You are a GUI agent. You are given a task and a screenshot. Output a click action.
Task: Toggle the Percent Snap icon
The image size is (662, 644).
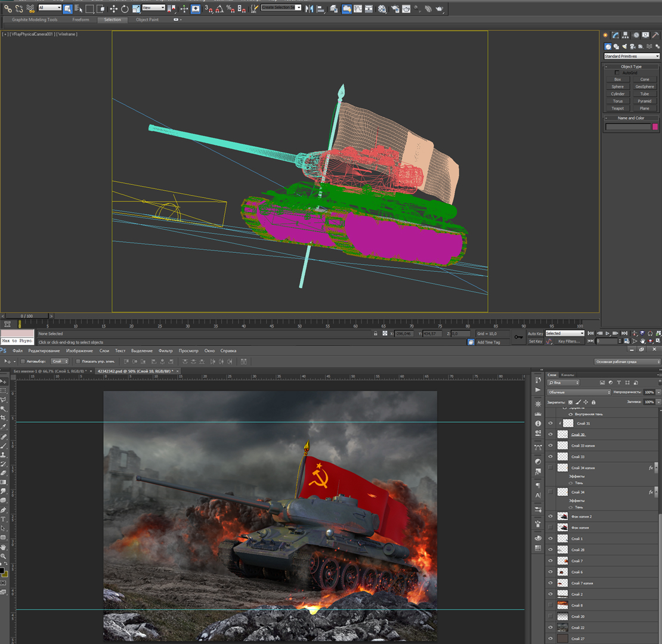pyautogui.click(x=231, y=8)
